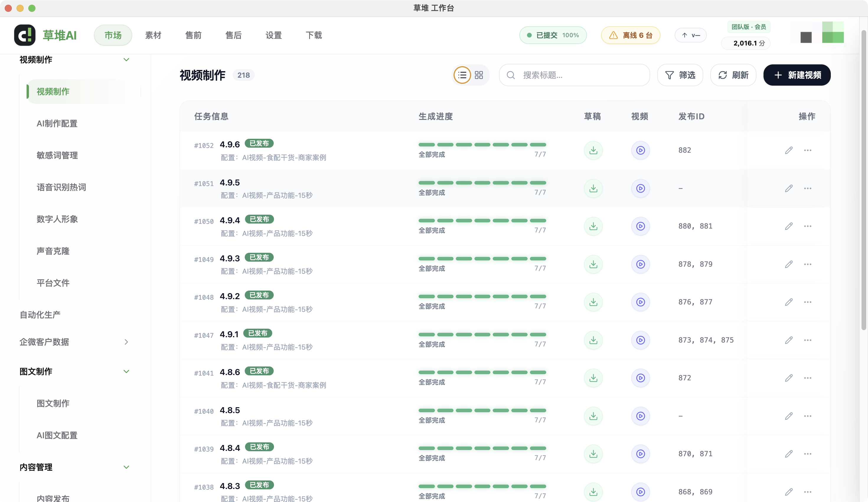The image size is (868, 502).
Task: Refresh the list with the 刷新 button
Action: coord(733,75)
